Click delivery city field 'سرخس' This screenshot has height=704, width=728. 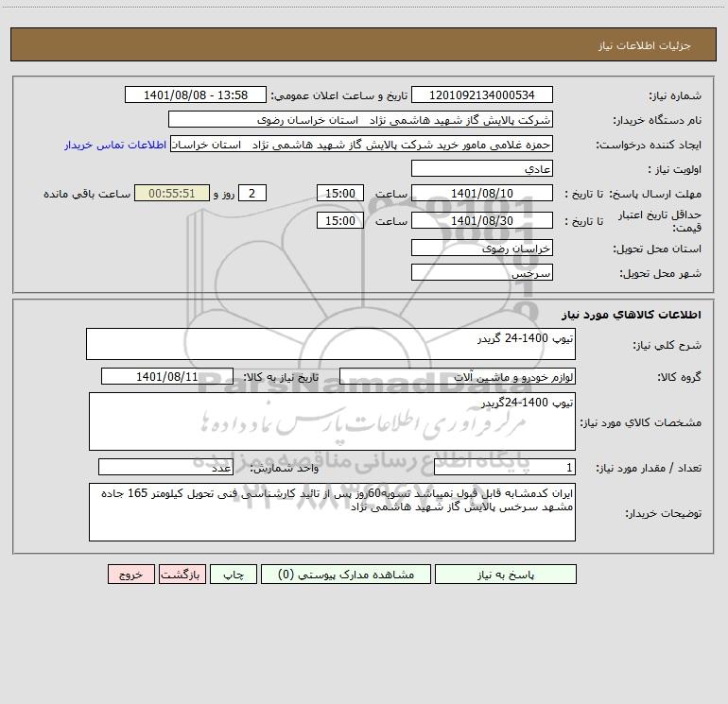482,272
